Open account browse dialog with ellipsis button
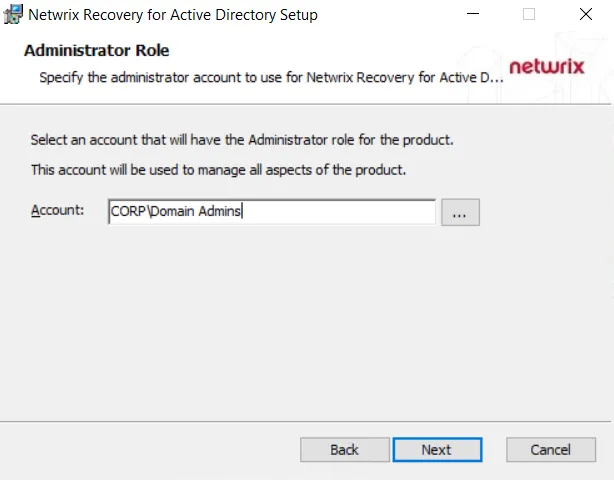 pos(460,212)
